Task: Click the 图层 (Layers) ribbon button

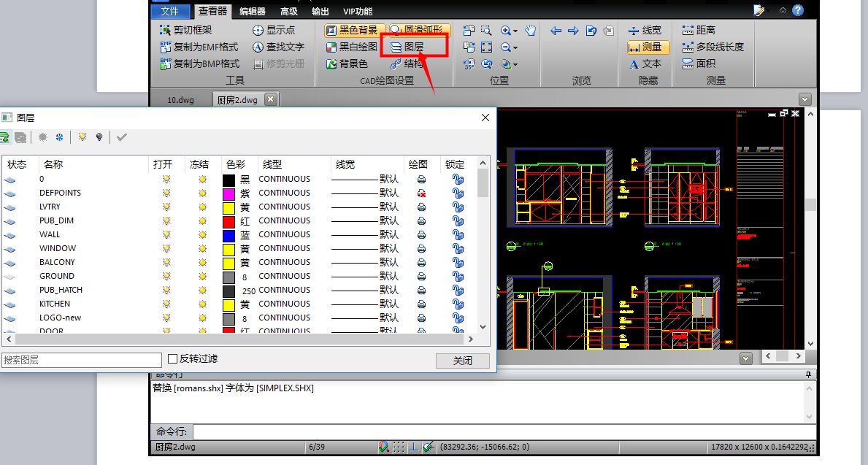Action: click(x=407, y=47)
